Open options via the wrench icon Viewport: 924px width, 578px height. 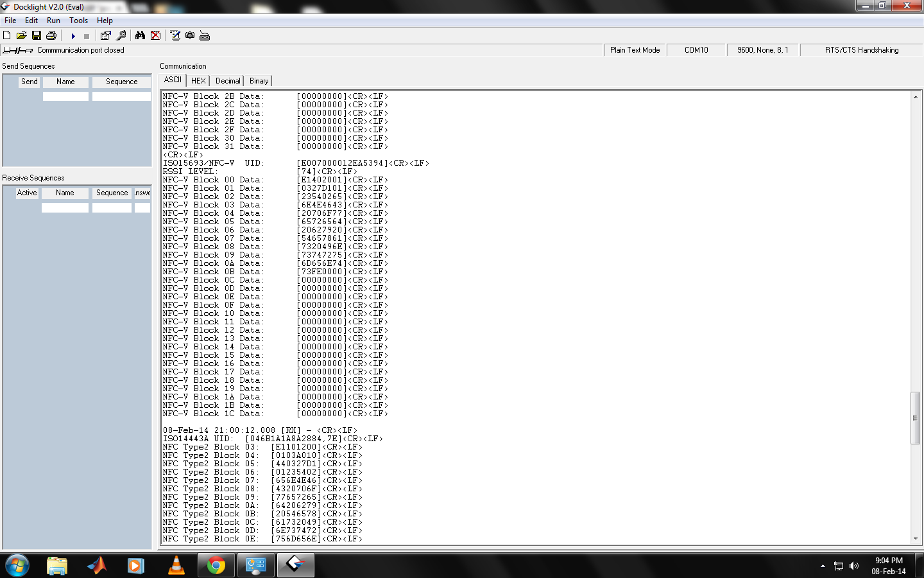coord(121,35)
